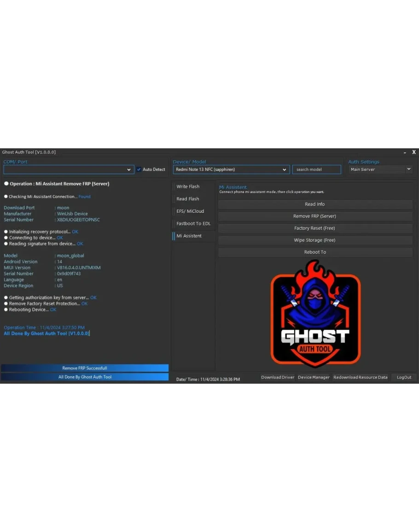
Task: Switch to the Write Flash tab
Action: [188, 187]
